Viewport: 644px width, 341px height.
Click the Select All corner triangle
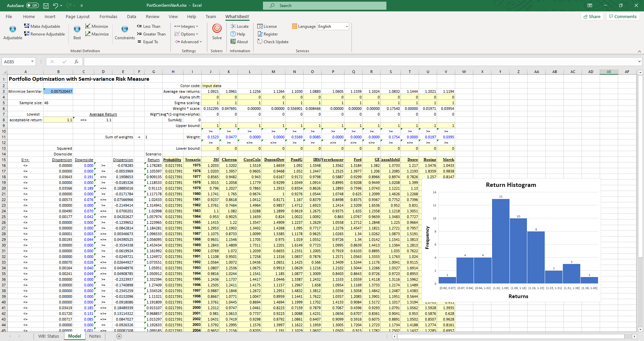tap(5, 72)
